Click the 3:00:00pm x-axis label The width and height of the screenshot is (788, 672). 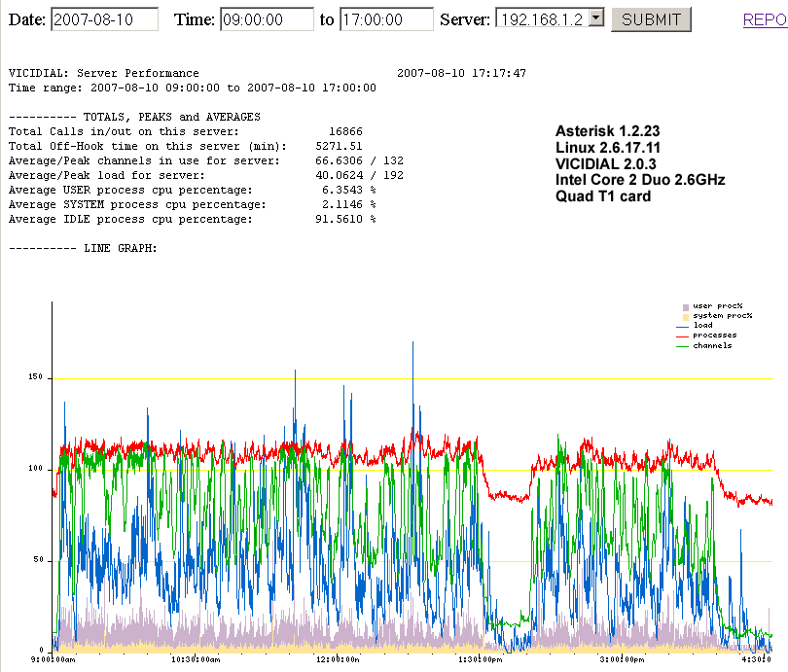(x=623, y=659)
